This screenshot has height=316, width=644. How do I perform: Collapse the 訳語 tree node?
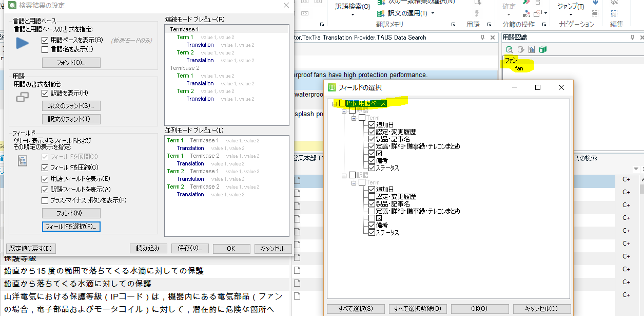344,175
